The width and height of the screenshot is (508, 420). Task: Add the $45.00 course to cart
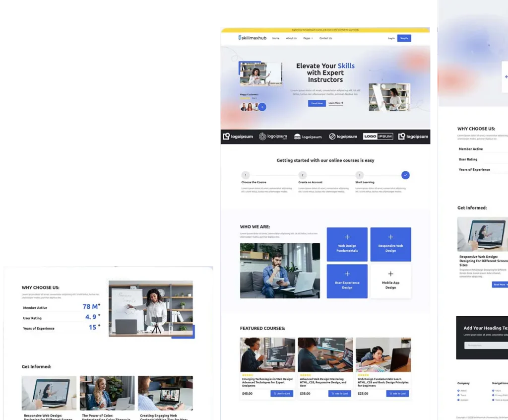[x=282, y=394]
